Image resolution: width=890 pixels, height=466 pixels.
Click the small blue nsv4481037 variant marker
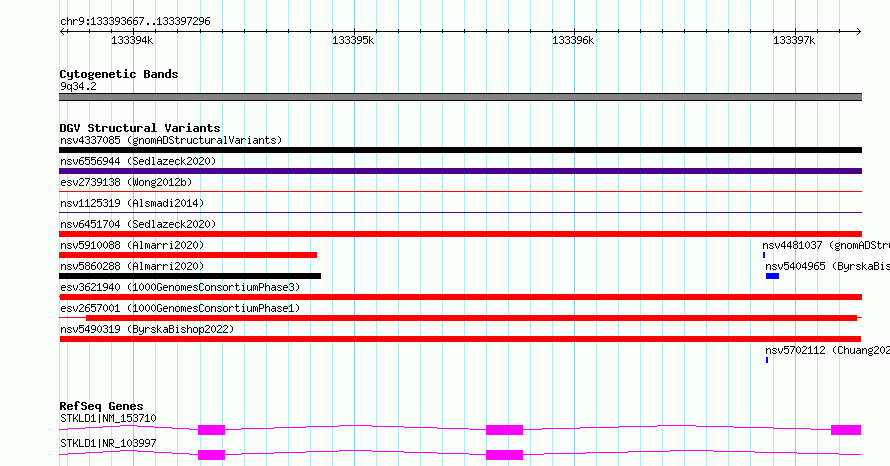[764, 255]
